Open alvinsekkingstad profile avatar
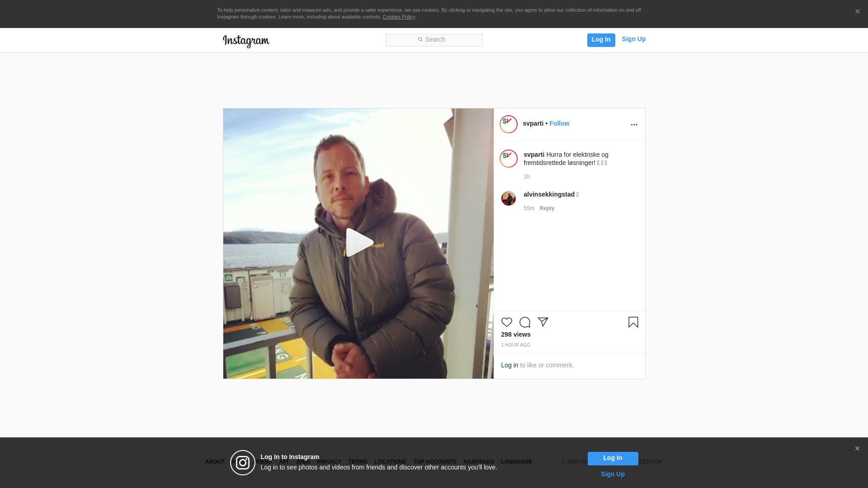This screenshot has height=488, width=868. [509, 198]
